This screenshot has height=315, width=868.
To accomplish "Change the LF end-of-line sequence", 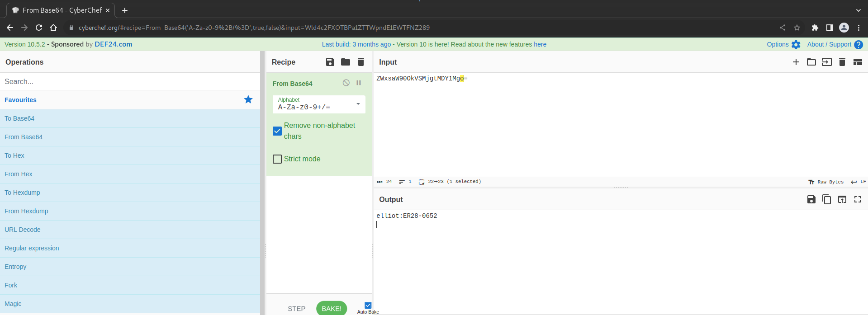I will pyautogui.click(x=858, y=182).
